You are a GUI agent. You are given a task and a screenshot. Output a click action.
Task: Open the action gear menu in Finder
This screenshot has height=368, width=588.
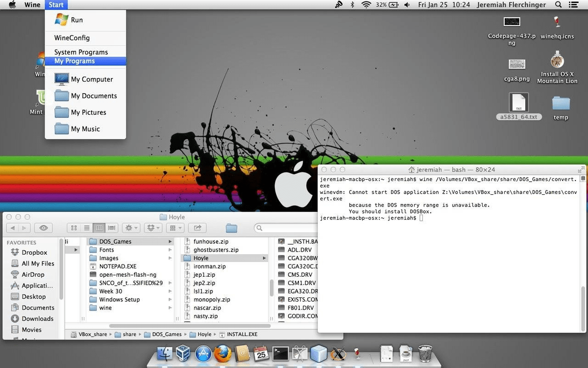129,228
